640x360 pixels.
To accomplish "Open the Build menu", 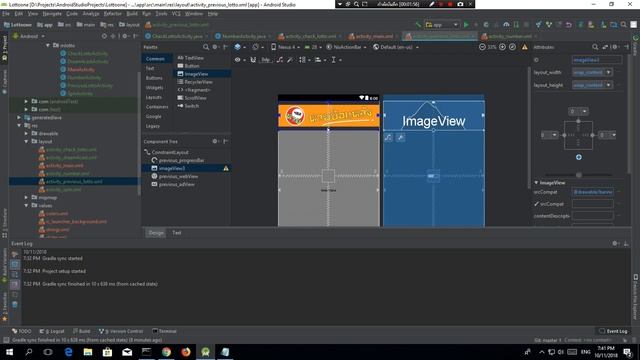I will (132, 13).
